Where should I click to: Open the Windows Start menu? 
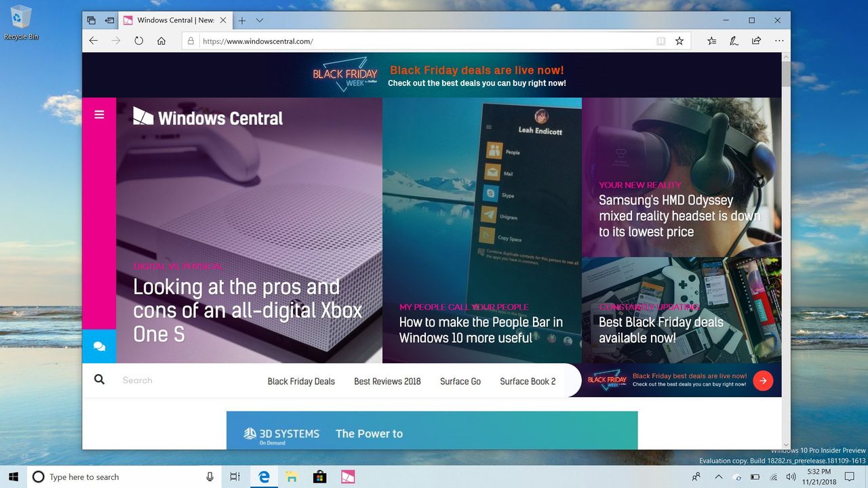tap(14, 477)
